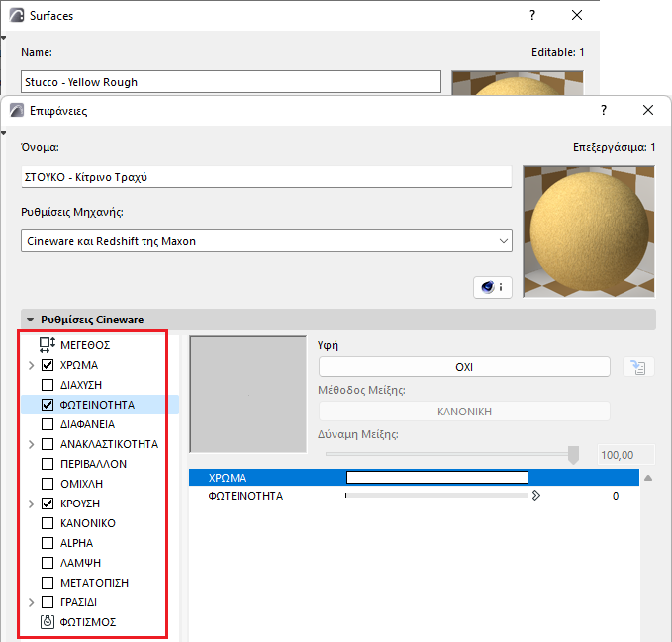Click the 100,00 mix strength field
Screen dimensions: 672x642
click(x=626, y=455)
